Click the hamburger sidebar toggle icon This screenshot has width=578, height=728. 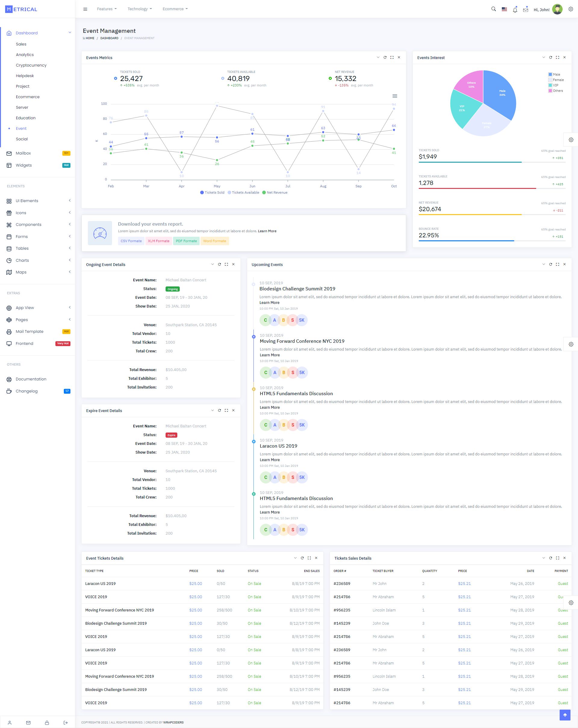[85, 9]
